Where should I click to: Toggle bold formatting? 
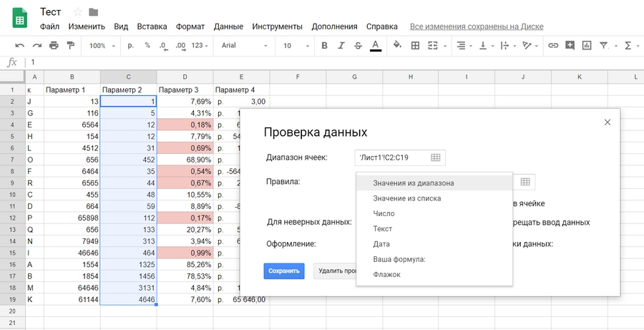point(324,46)
